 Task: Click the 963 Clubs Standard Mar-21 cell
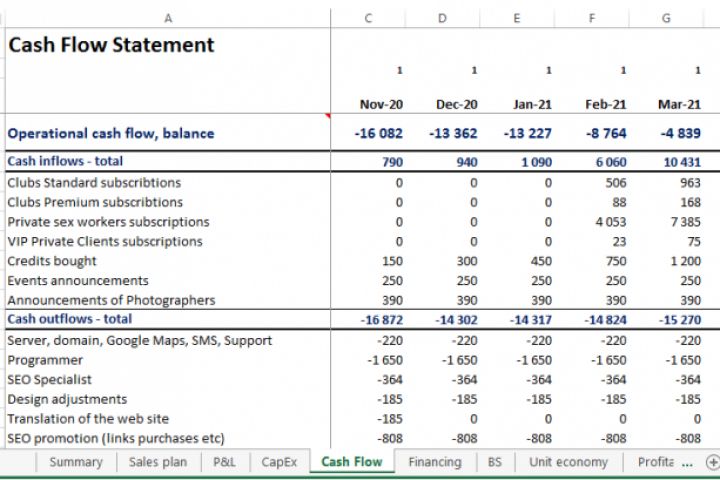click(x=690, y=183)
